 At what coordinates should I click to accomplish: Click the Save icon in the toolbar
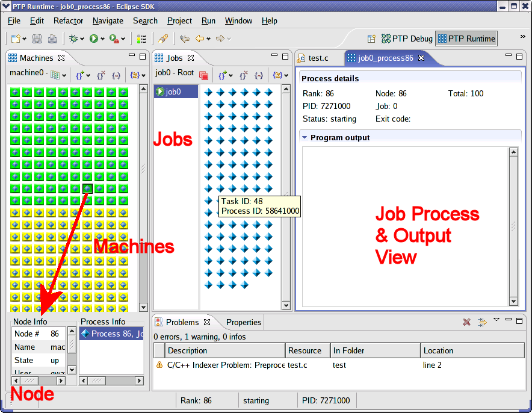pos(37,39)
